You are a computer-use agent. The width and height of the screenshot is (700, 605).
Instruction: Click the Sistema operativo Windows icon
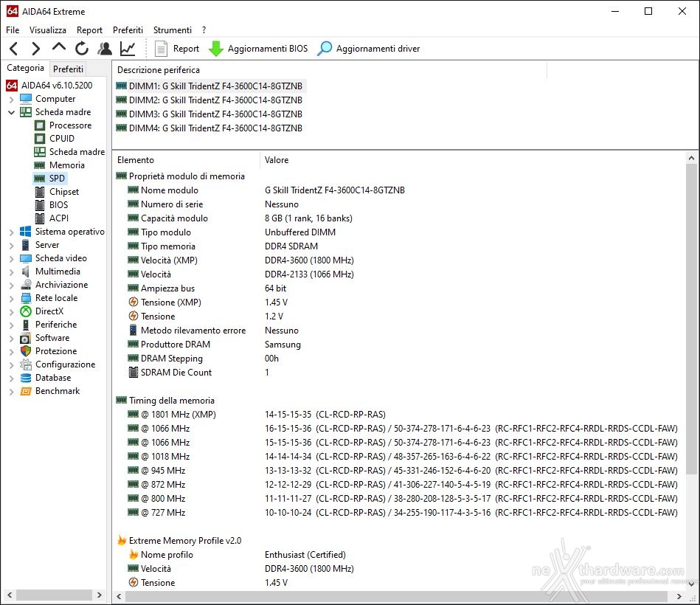coord(26,232)
